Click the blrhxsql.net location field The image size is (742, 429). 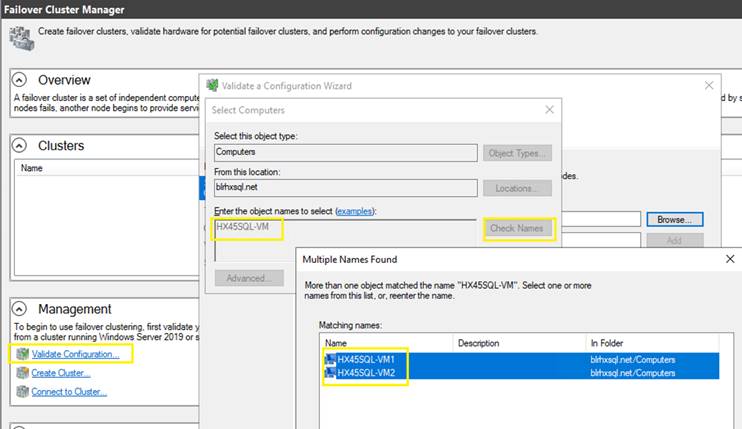[345, 188]
